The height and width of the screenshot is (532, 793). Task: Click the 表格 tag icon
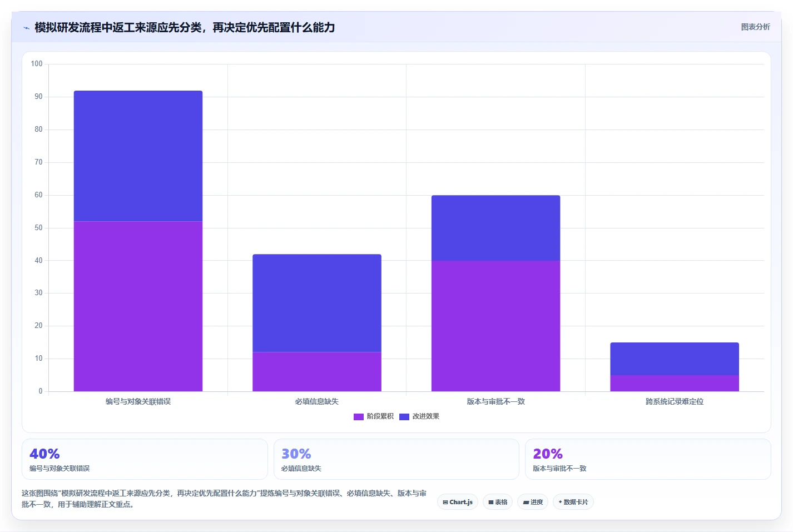coord(490,502)
